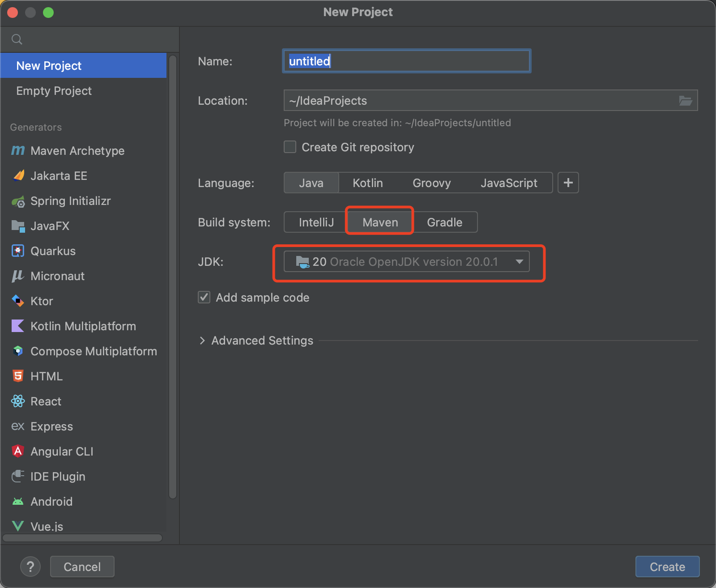Choose Maven build system

tap(380, 222)
